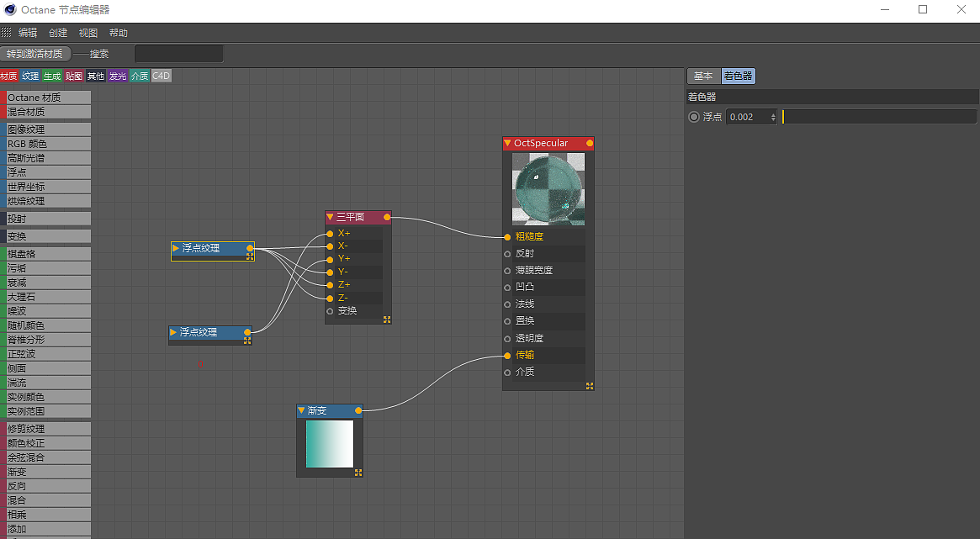Click the OctSpecular material preview thumbnail
This screenshot has height=539, width=980.
click(548, 189)
